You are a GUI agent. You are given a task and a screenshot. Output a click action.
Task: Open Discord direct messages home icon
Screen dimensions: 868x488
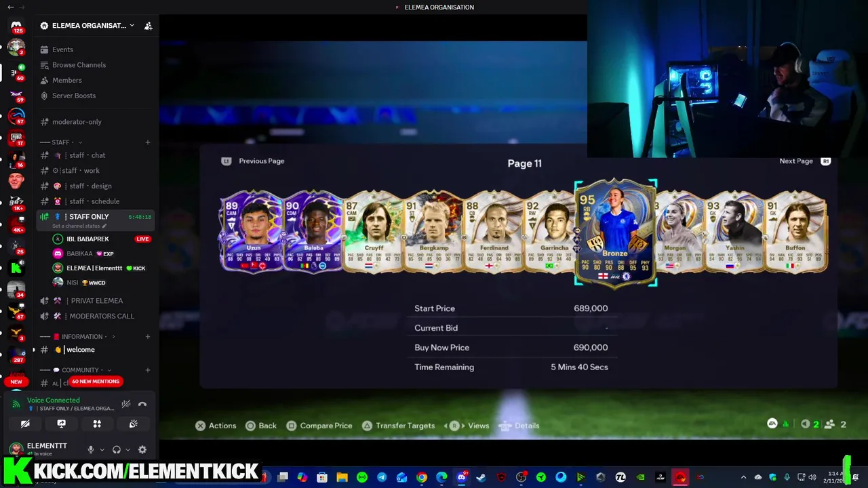(16, 26)
